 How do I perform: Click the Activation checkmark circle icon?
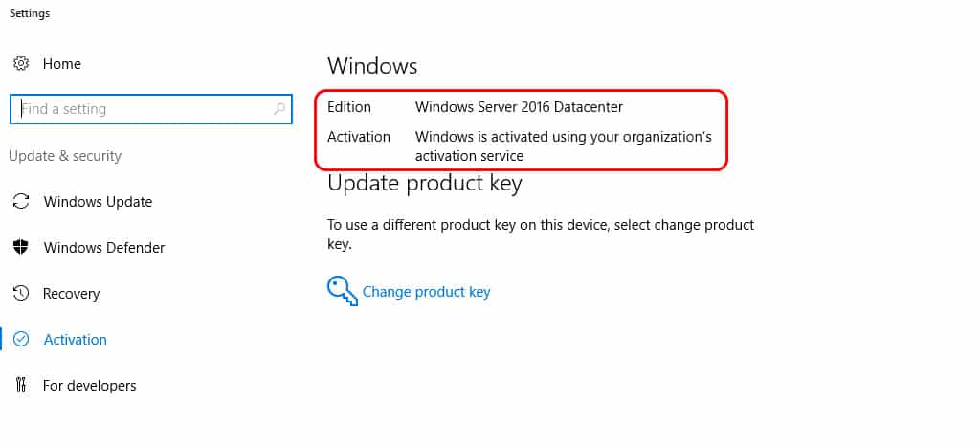click(21, 340)
